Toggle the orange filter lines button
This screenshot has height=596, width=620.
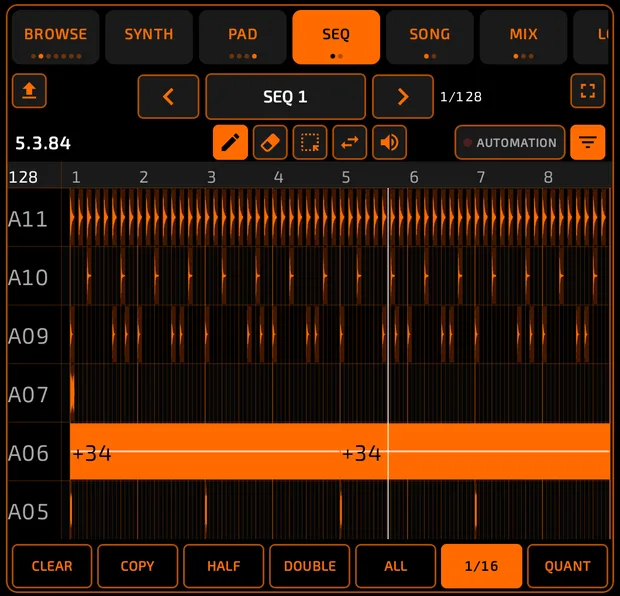click(588, 142)
